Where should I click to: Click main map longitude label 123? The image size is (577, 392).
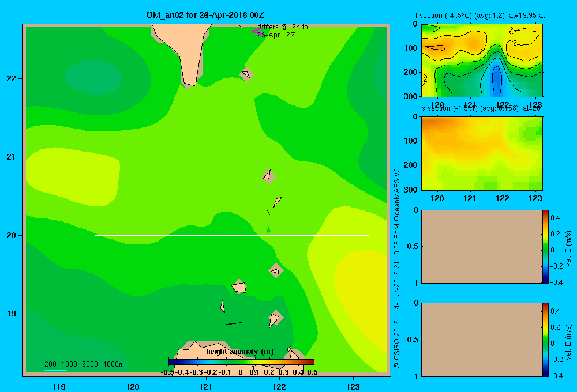(353, 386)
